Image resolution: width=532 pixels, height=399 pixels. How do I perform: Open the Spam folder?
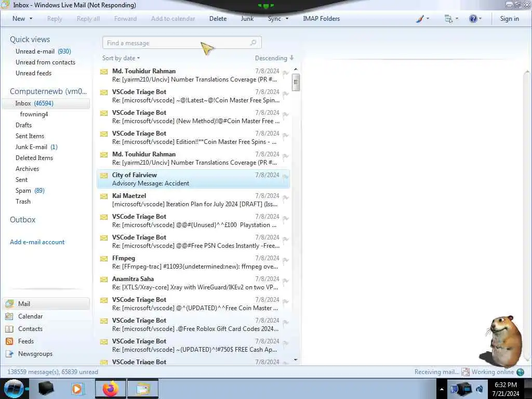point(30,190)
